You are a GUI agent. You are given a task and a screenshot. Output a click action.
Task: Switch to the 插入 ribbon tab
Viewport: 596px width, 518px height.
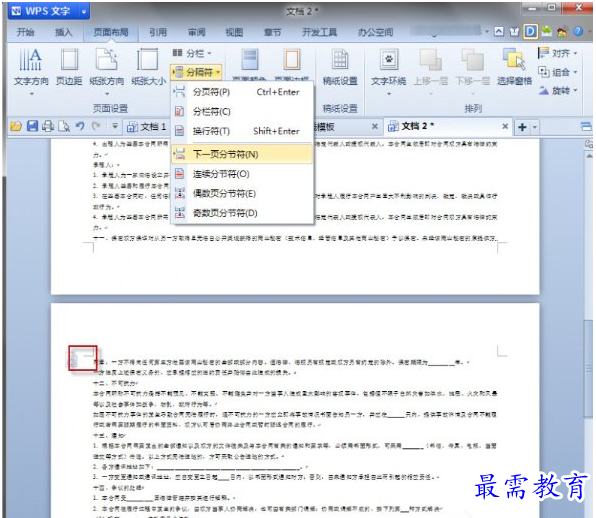(x=63, y=32)
